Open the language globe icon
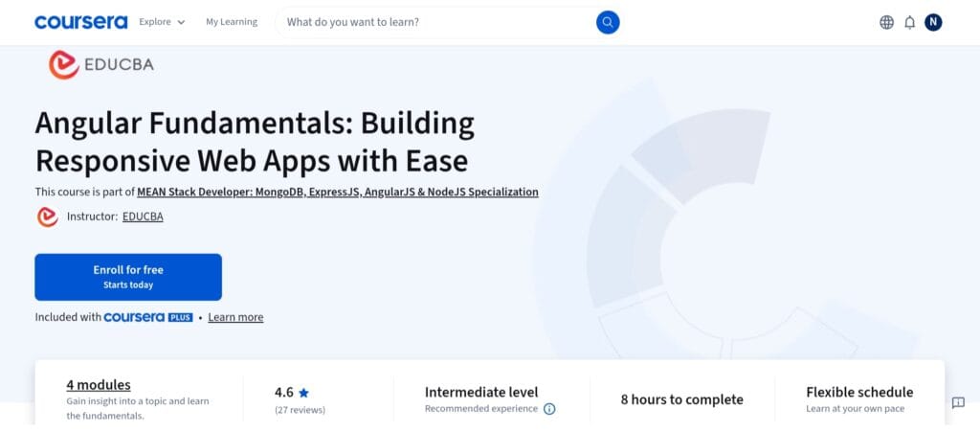The image size is (980, 432). [x=886, y=22]
